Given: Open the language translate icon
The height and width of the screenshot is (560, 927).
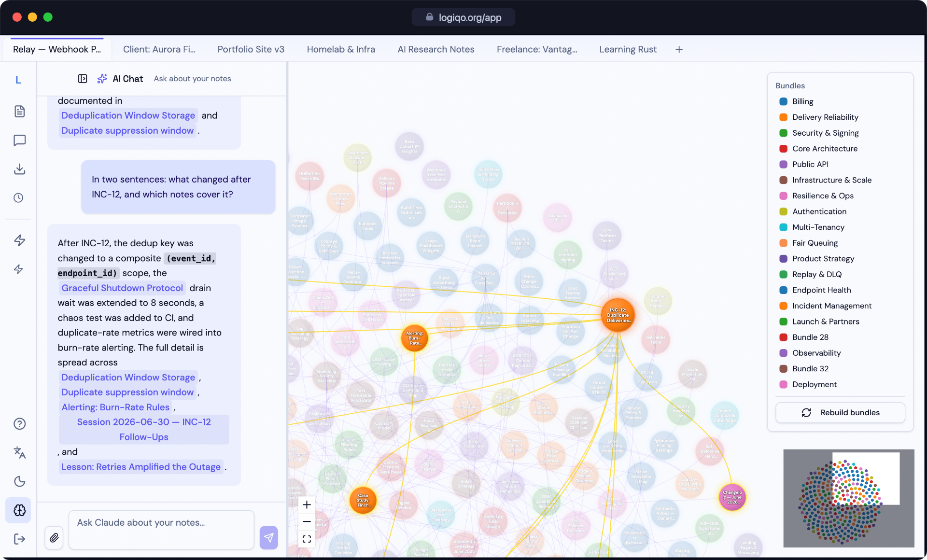Looking at the screenshot, I should 19,452.
